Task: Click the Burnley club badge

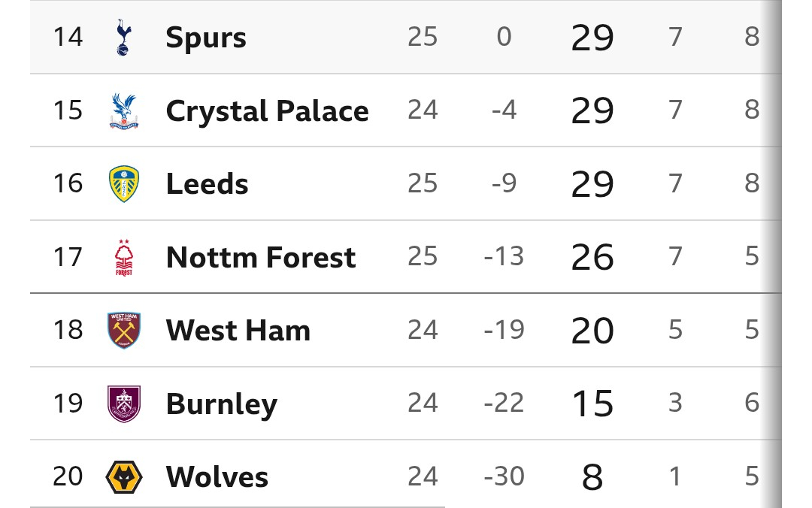Action: coord(123,404)
